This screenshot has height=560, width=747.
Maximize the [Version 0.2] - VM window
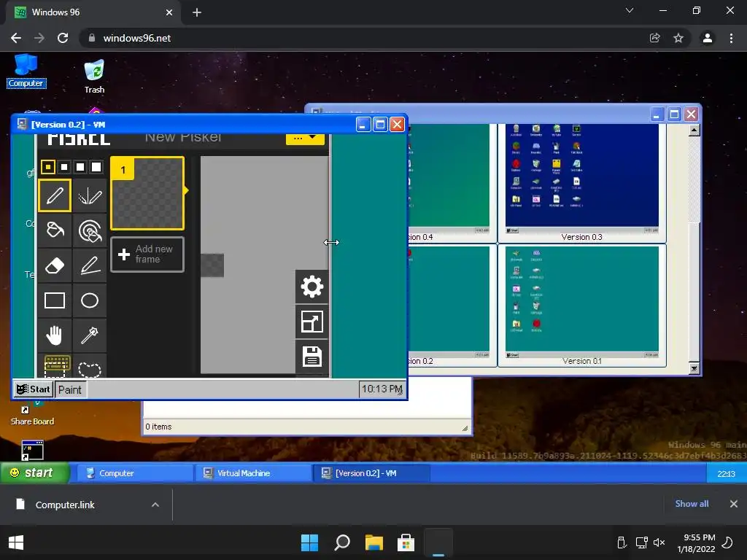(x=380, y=125)
